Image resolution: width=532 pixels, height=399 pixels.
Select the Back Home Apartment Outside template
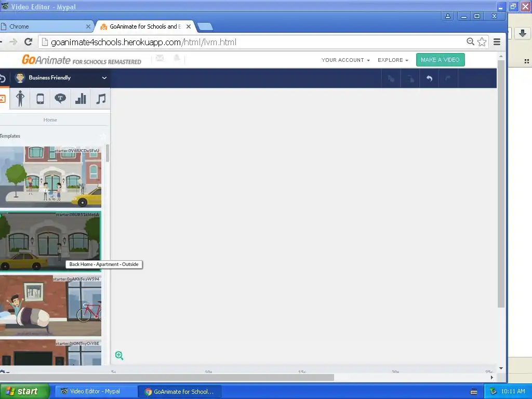pyautogui.click(x=50, y=241)
